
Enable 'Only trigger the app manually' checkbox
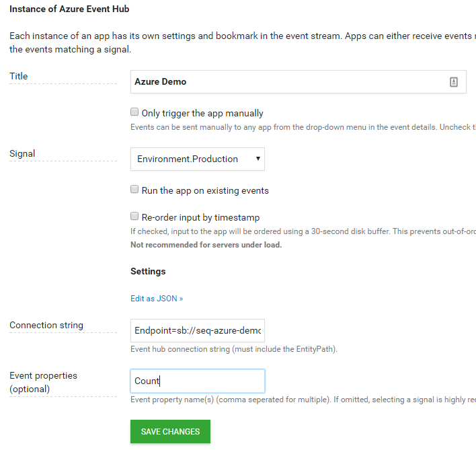click(x=135, y=113)
